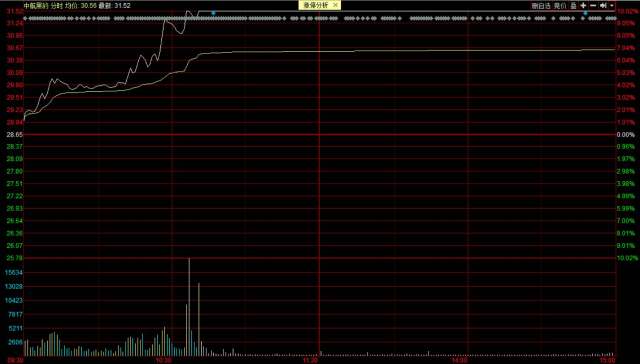Close the 涨停分析 tab with its ×
The image size is (640, 364).
click(x=335, y=5)
